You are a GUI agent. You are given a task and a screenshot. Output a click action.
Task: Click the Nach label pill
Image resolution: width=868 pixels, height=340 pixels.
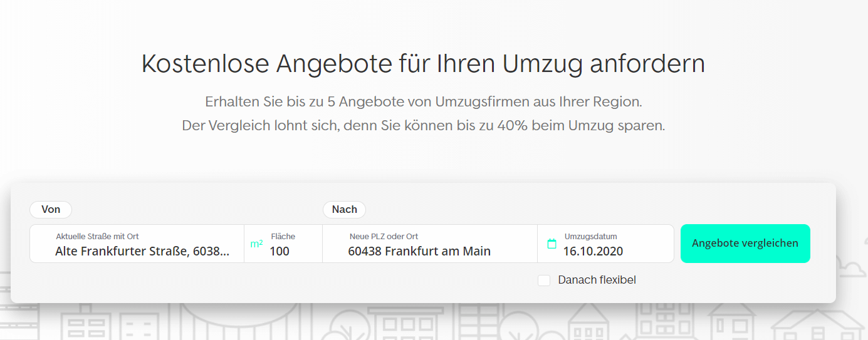(344, 209)
